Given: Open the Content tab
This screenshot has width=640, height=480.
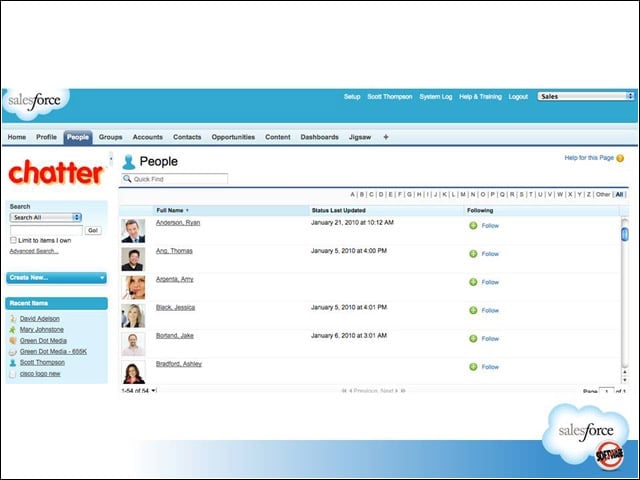Looking at the screenshot, I should pos(278,137).
